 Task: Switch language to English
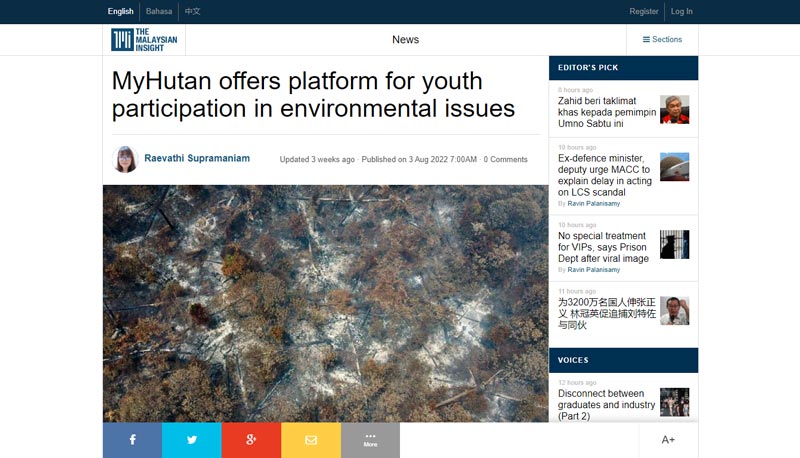tap(120, 11)
